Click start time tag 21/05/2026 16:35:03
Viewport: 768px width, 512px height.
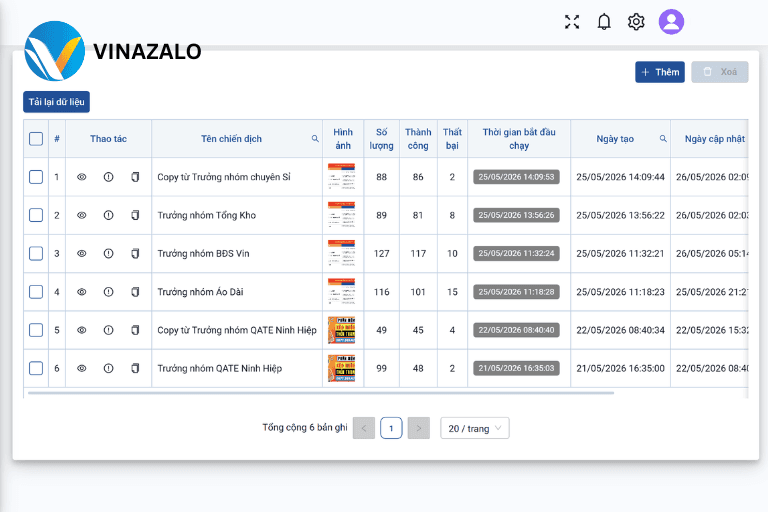pos(516,368)
